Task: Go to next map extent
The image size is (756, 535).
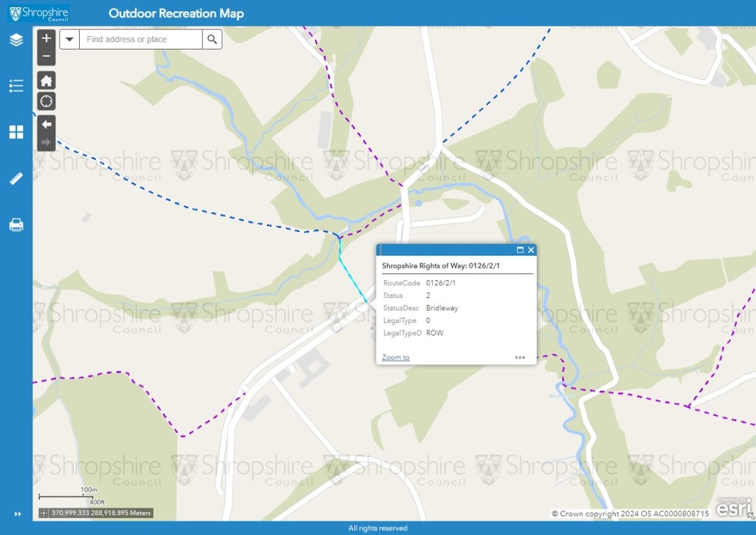Action: click(x=47, y=142)
